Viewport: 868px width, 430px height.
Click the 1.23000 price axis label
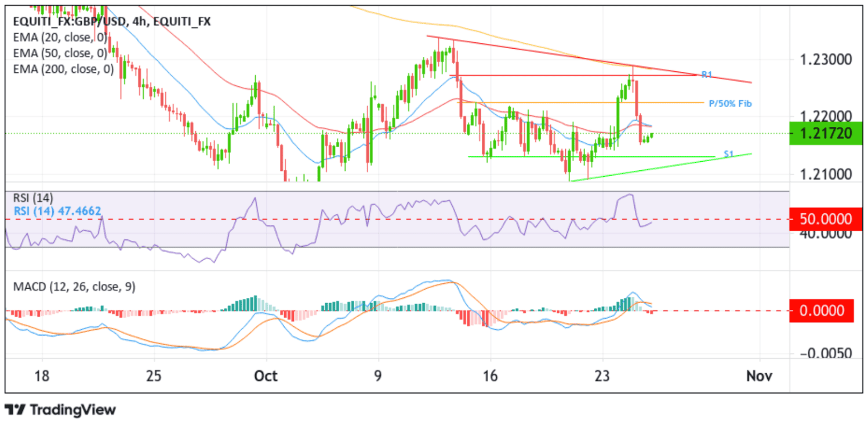pyautogui.click(x=826, y=60)
